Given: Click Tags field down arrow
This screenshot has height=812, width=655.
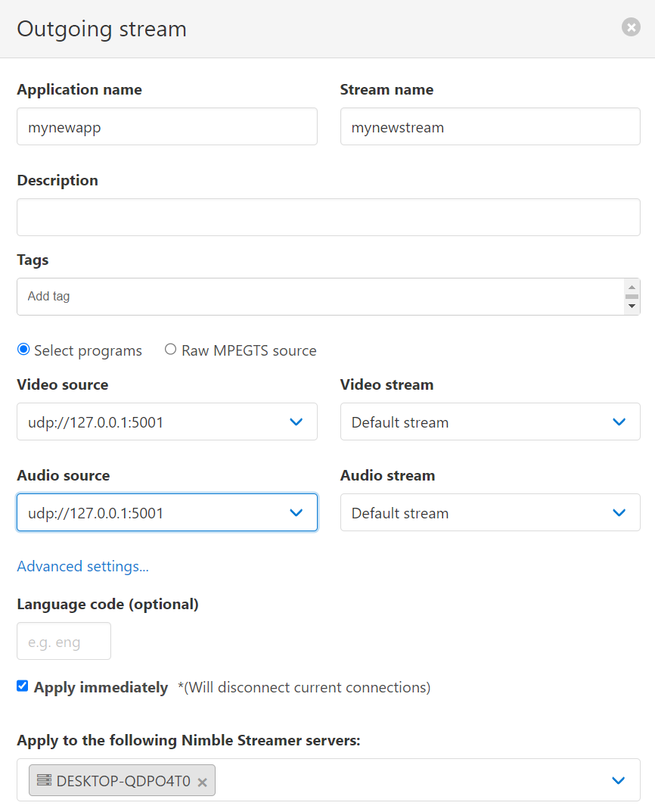Looking at the screenshot, I should (x=632, y=306).
